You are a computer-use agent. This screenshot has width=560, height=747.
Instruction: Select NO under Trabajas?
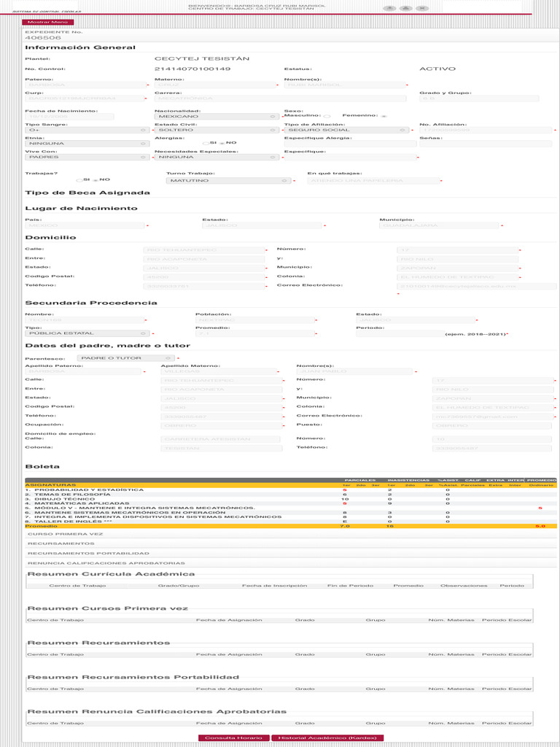pyautogui.click(x=96, y=180)
